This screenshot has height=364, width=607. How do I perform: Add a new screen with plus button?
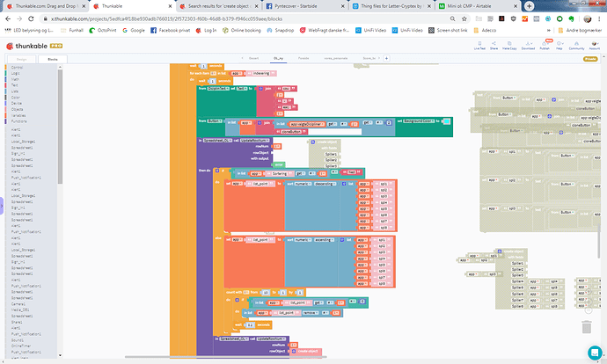click(386, 58)
